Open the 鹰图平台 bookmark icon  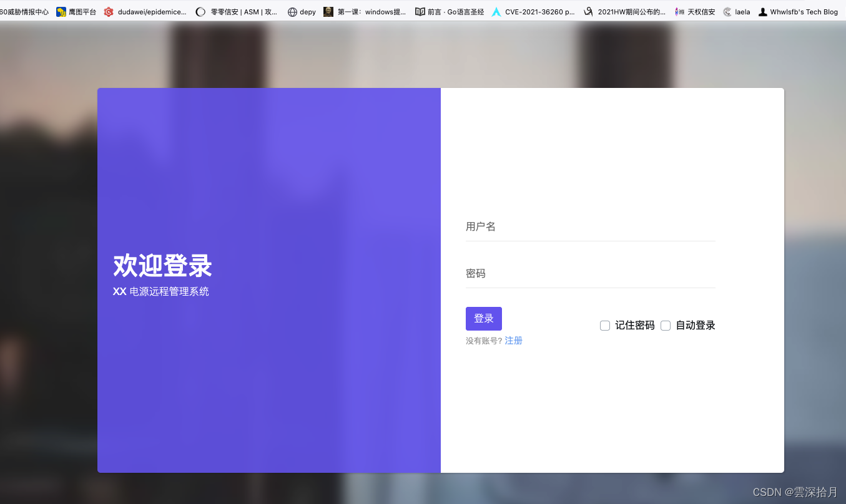click(x=61, y=11)
